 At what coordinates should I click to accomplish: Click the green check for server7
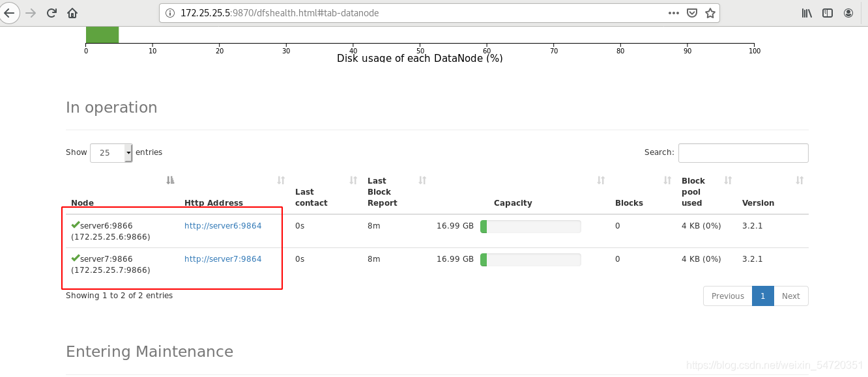[76, 258]
